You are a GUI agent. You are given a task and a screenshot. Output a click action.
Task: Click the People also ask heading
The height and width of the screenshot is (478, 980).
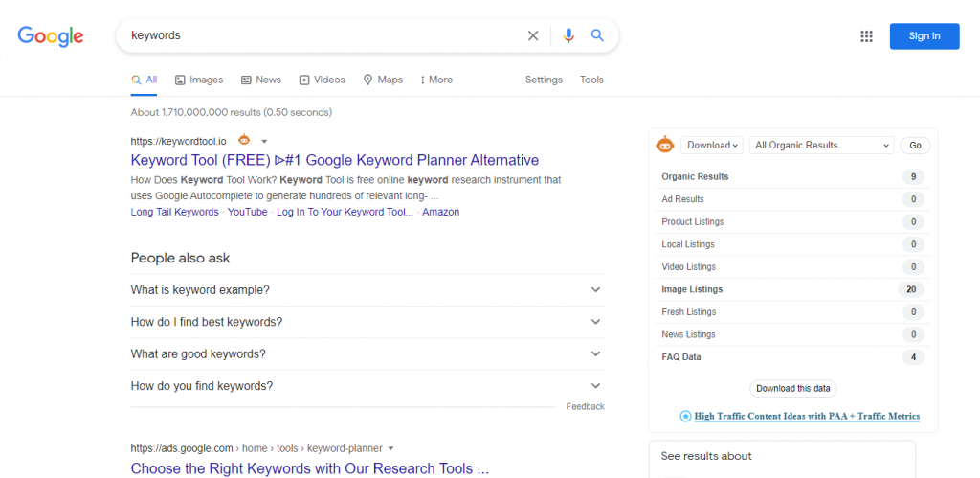click(181, 258)
